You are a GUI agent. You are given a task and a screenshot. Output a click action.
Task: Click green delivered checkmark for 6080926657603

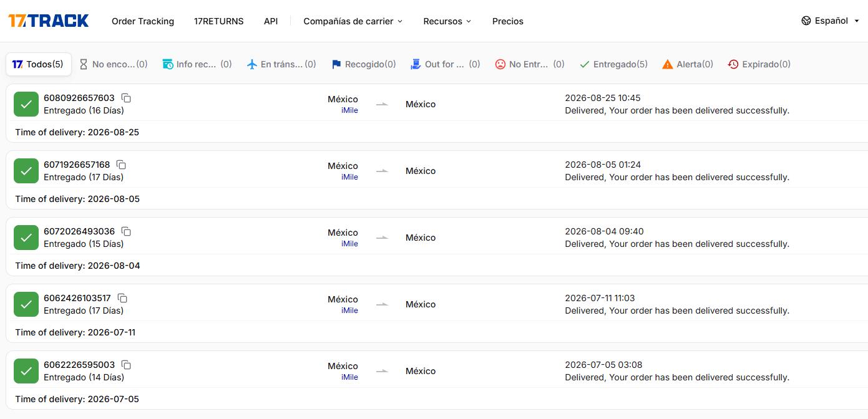coord(26,104)
